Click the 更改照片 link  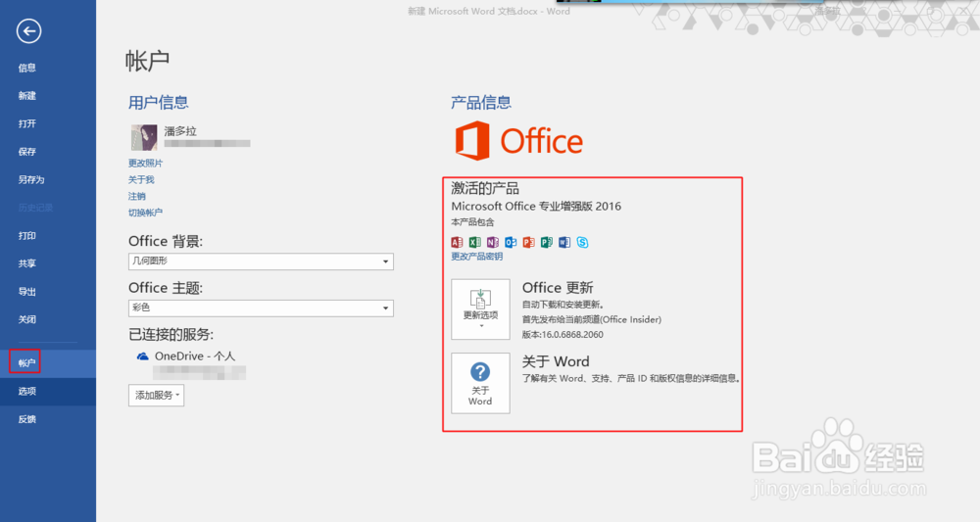pyautogui.click(x=146, y=163)
